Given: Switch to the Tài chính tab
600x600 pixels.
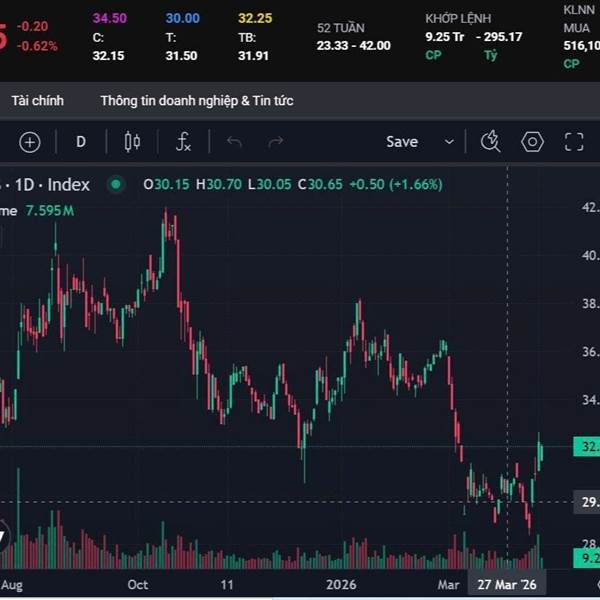Looking at the screenshot, I should [38, 101].
